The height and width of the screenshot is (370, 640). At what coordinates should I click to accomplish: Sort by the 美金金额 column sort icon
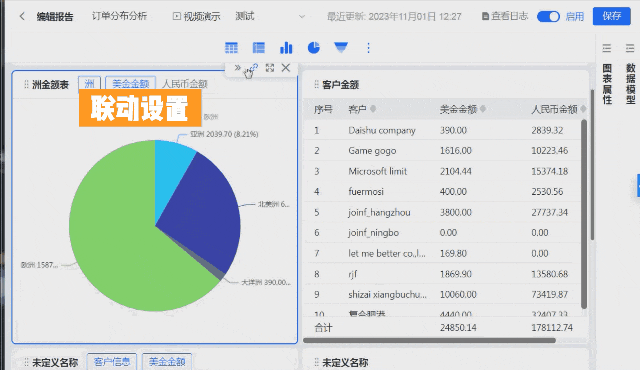click(483, 109)
